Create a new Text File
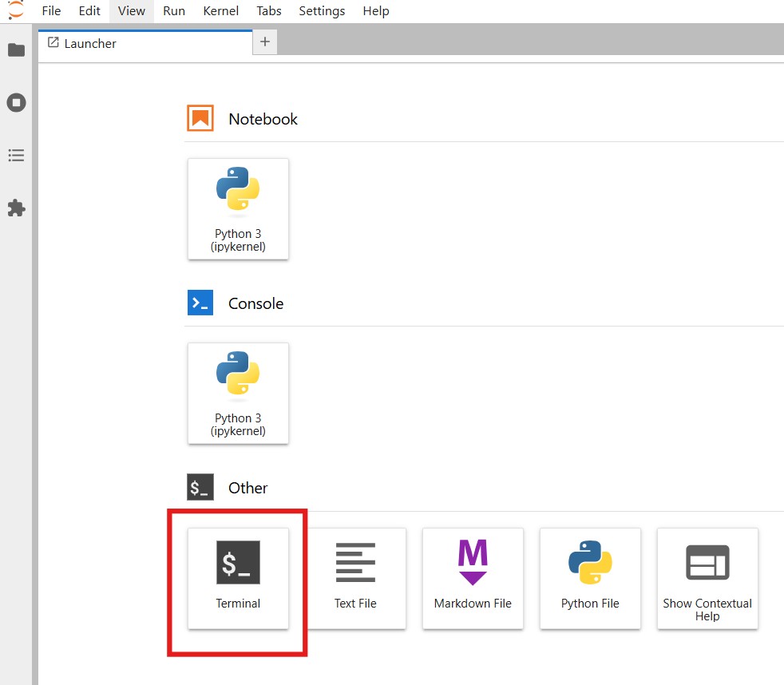The image size is (784, 685). click(x=355, y=577)
